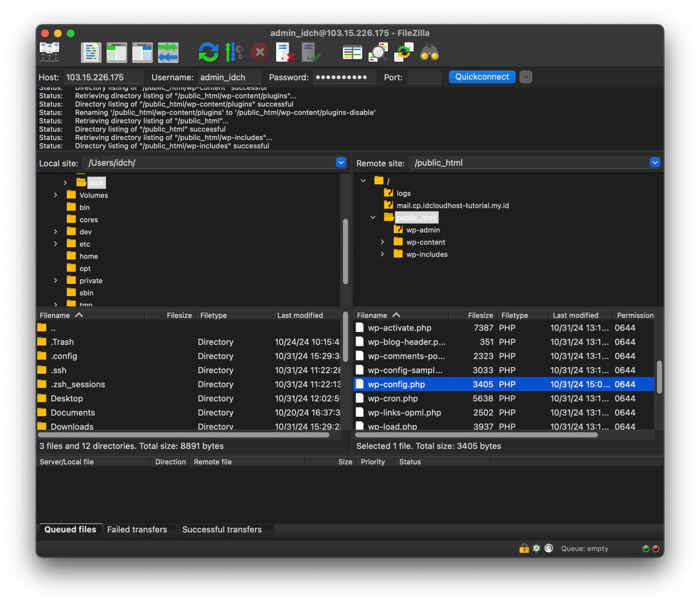Click the local file list horizontal scrollbar
700x605 pixels.
(x=184, y=435)
